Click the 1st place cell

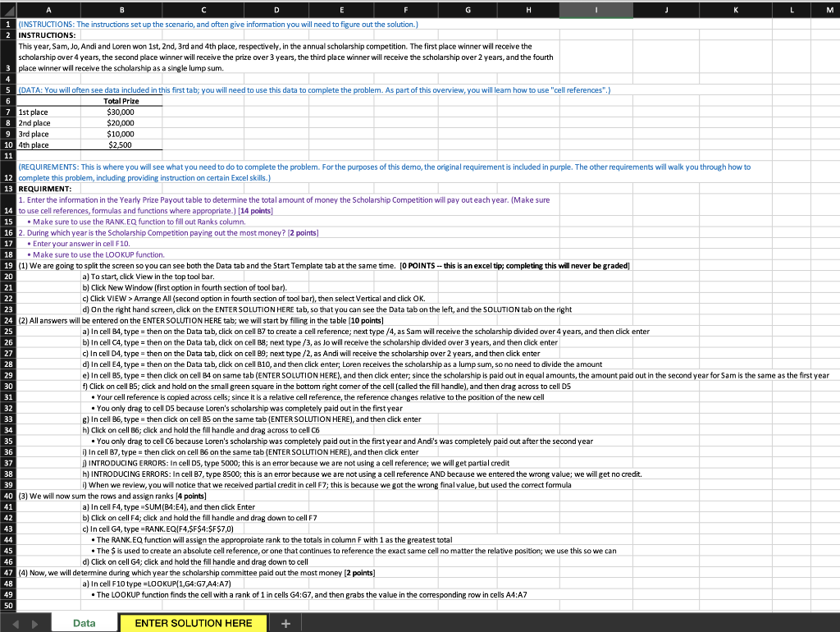48,112
